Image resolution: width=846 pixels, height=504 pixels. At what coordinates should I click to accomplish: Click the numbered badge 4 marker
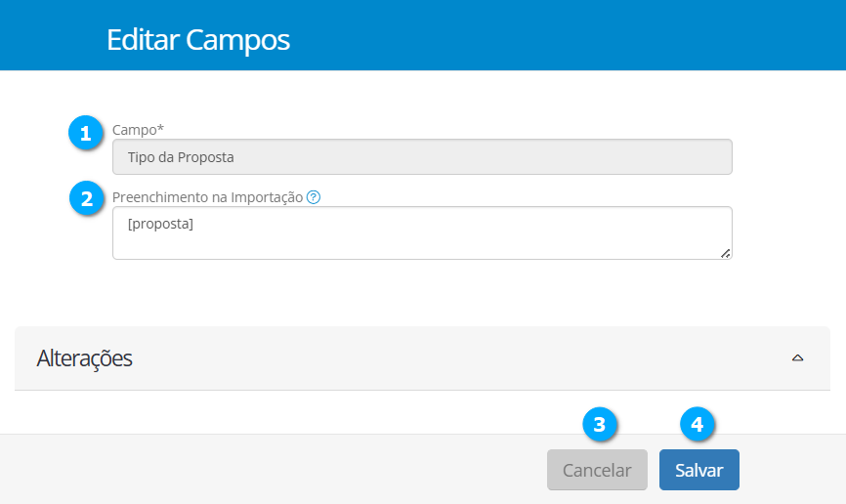click(x=697, y=424)
